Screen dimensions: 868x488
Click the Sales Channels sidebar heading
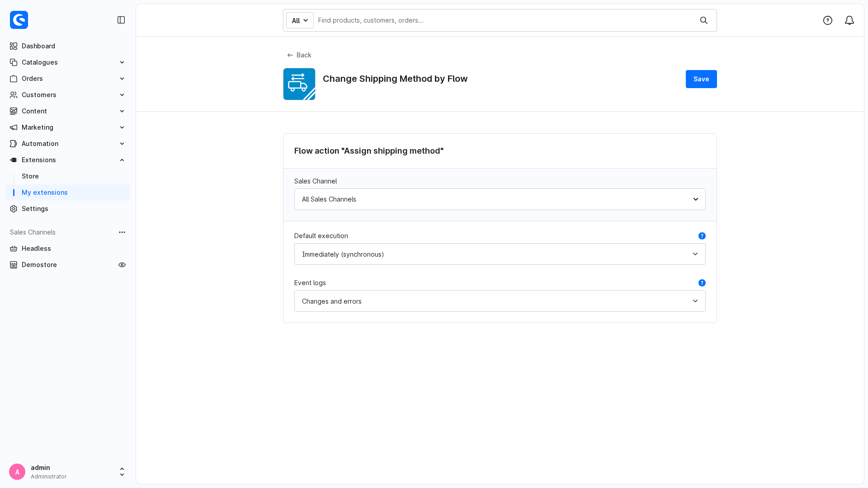[x=33, y=232]
